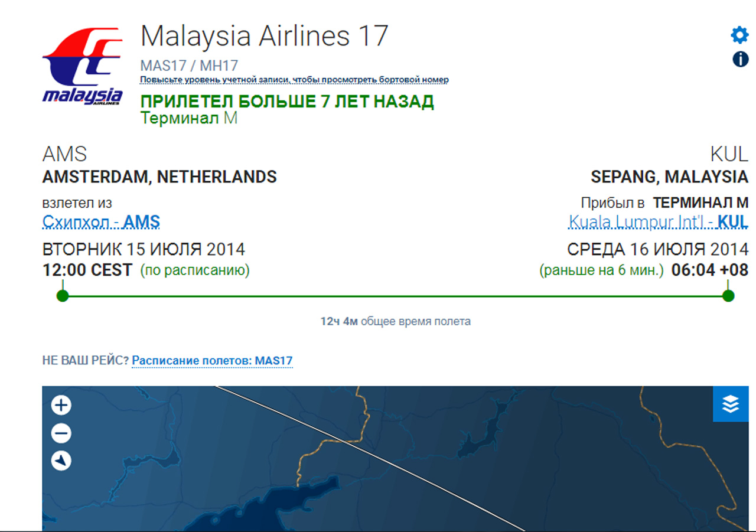This screenshot has height=532, width=756.
Task: Click the AMS airport code heading
Action: 64,155
